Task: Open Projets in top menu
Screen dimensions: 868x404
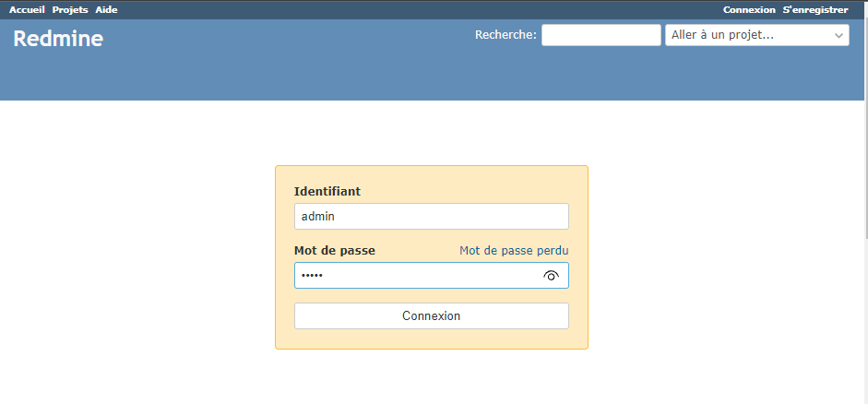Action: pos(70,10)
